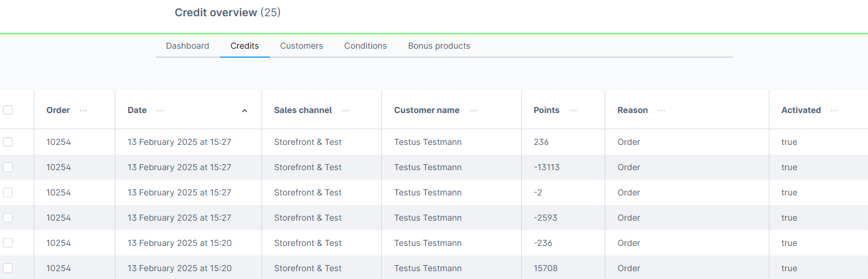
Task: Switch to the Dashboard tab
Action: click(188, 46)
